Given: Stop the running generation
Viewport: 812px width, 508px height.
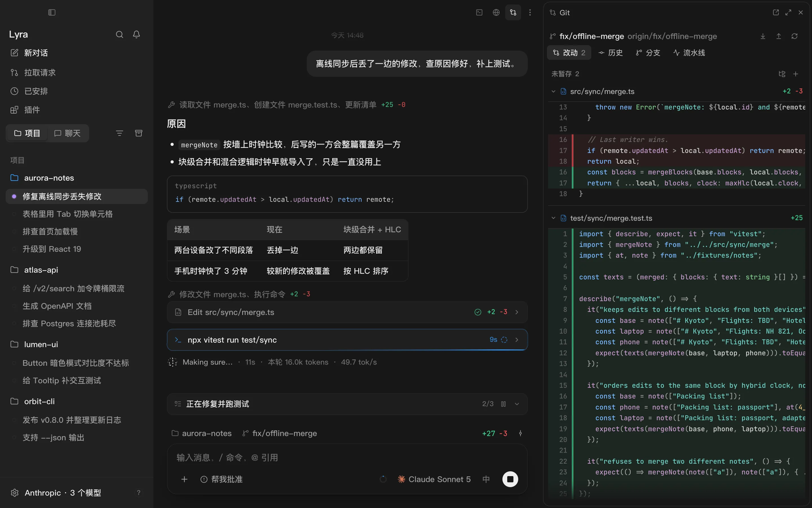Looking at the screenshot, I should [x=510, y=479].
